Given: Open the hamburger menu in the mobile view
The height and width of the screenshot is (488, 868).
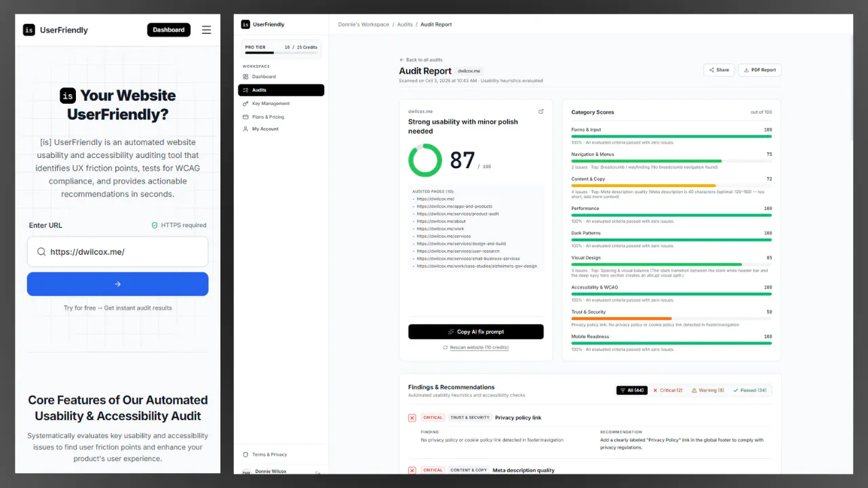Looking at the screenshot, I should (206, 30).
